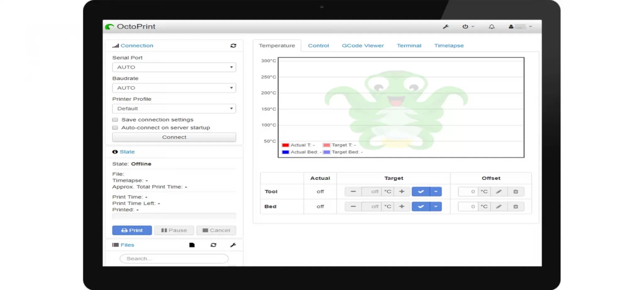Confirm the Tool target temperature

click(x=421, y=192)
